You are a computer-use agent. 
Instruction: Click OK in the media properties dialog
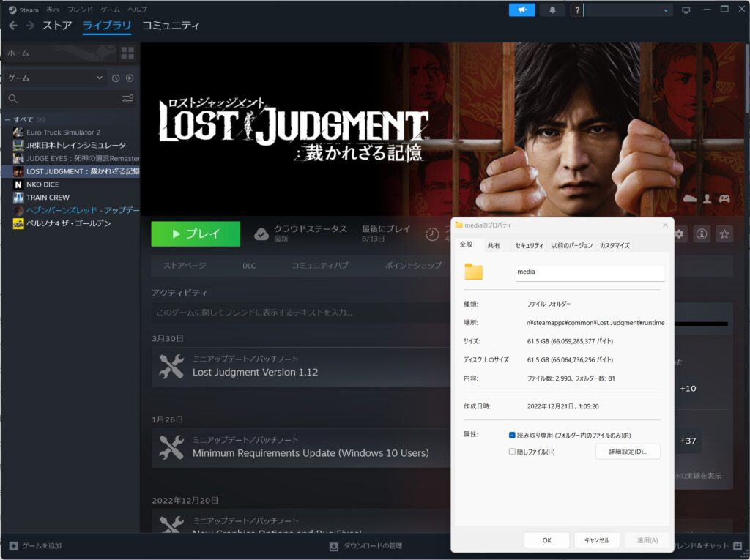pyautogui.click(x=546, y=540)
